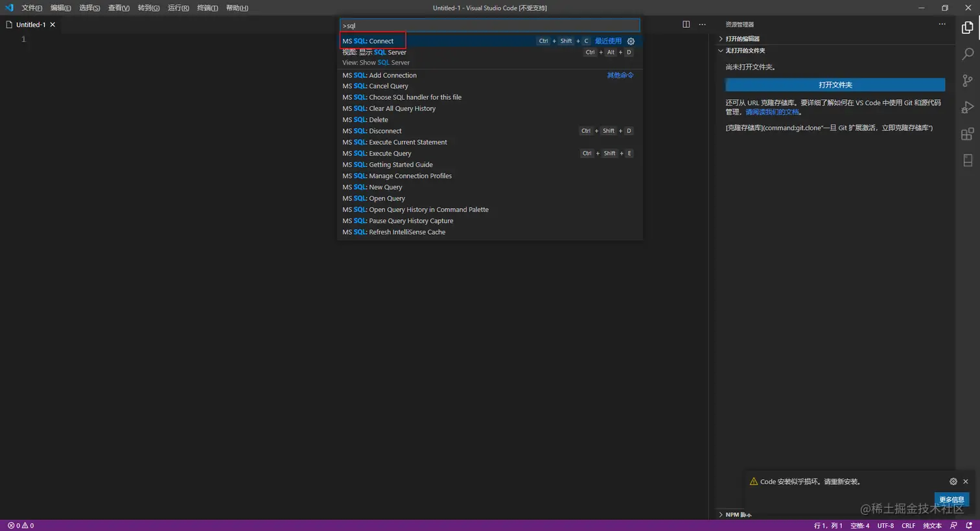The height and width of the screenshot is (531, 980).
Task: Switch to the Untitled-1 tab
Action: tap(31, 25)
